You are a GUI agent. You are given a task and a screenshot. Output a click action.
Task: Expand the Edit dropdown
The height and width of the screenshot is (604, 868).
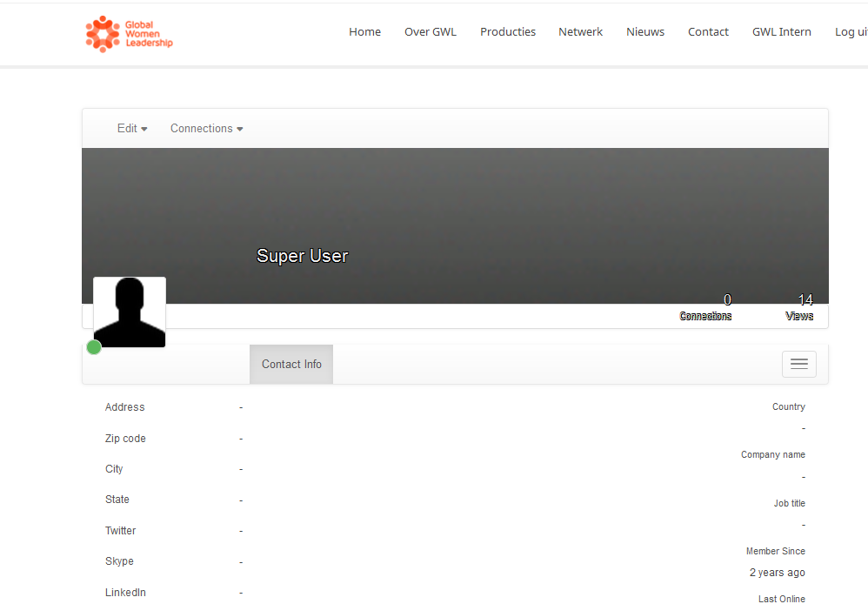132,129
